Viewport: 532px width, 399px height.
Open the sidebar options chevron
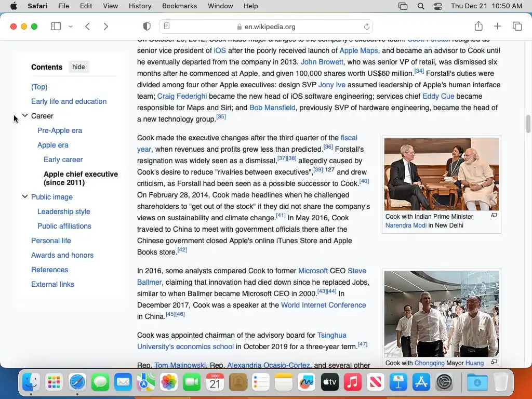pos(71,26)
